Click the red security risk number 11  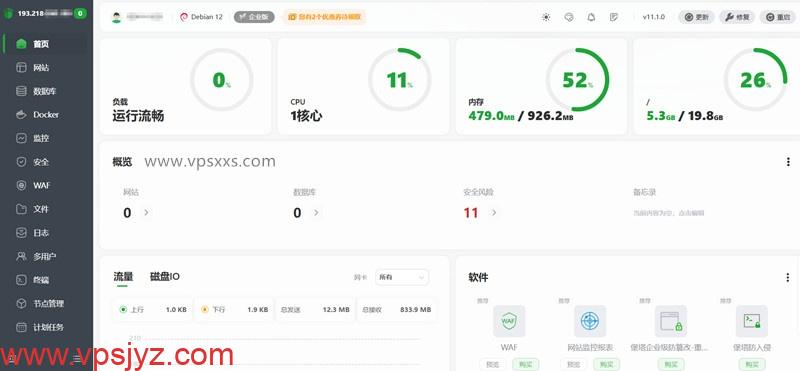pos(471,213)
